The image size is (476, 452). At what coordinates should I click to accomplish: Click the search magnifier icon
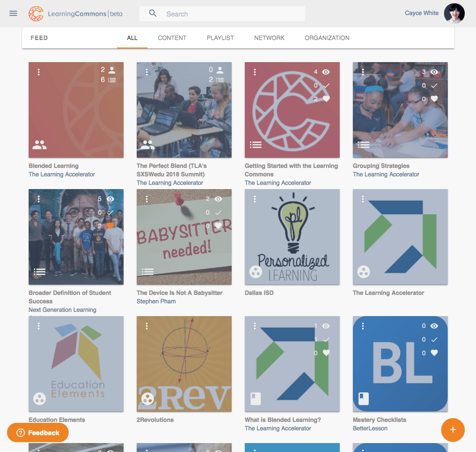153,13
